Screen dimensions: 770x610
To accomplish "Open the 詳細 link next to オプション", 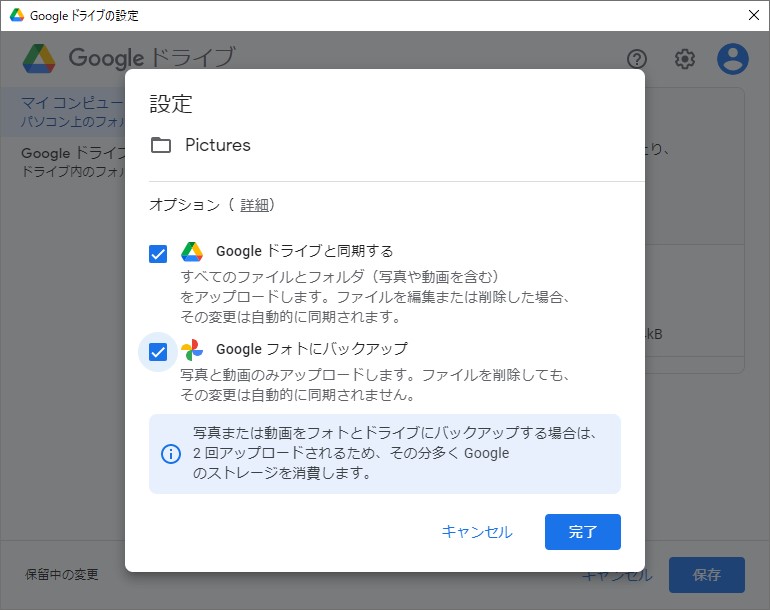I will click(254, 205).
